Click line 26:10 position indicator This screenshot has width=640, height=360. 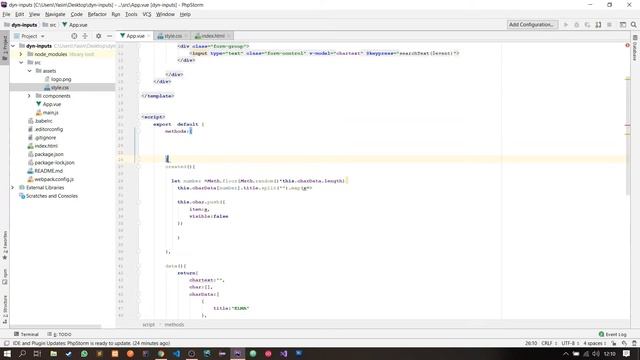click(531, 343)
